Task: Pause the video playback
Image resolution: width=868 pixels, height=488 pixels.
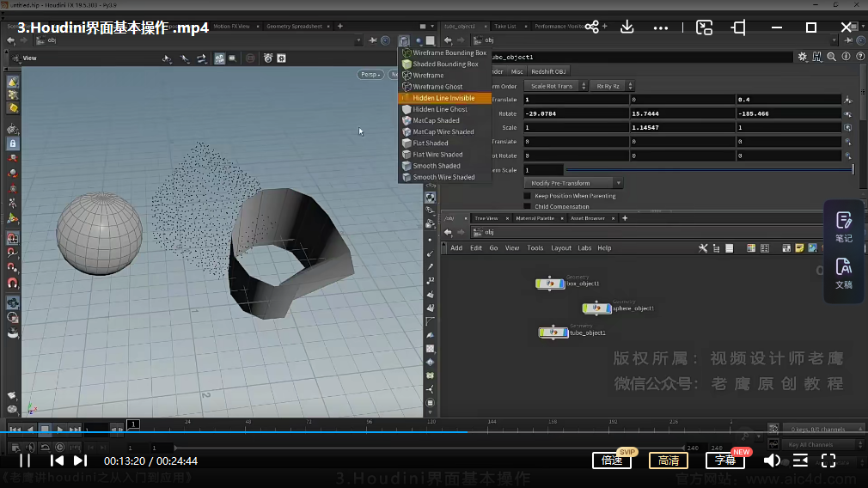Action: click(25, 461)
